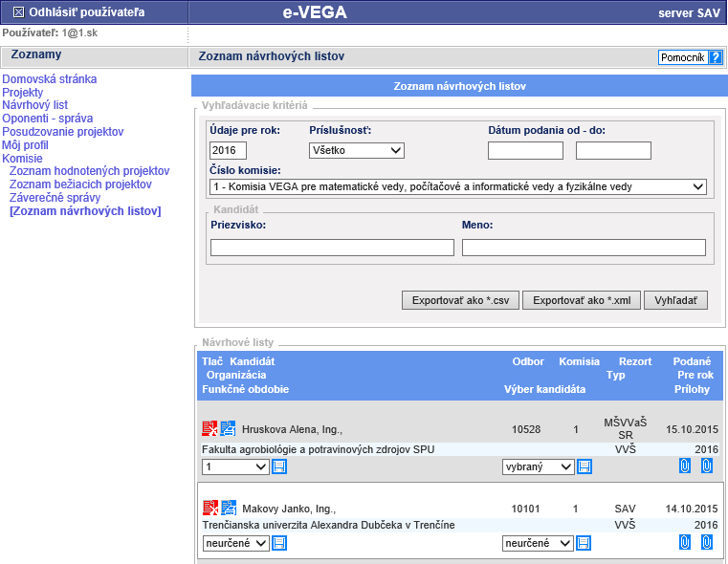Save Makovy's funkčné obdobie with disk icon
Viewport: 728px width, 564px height.
[279, 543]
